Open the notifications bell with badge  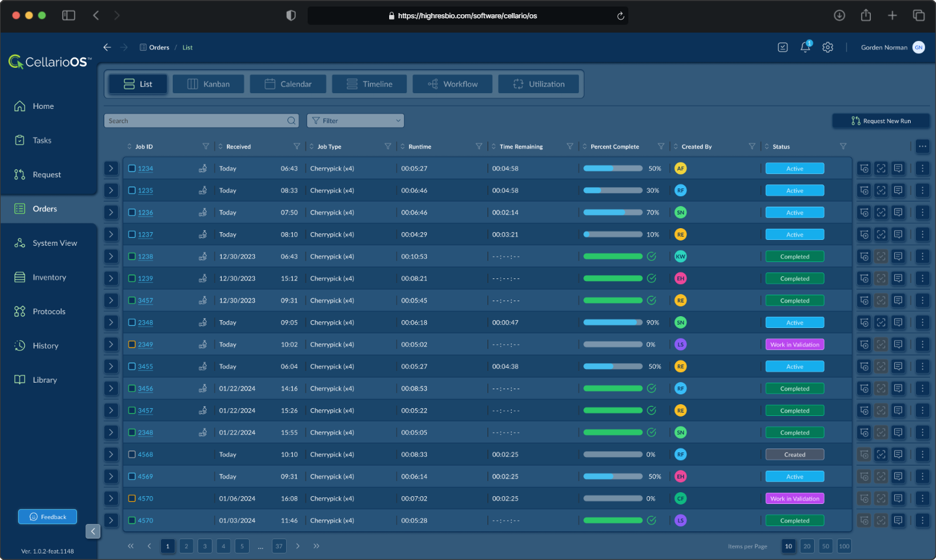point(805,47)
